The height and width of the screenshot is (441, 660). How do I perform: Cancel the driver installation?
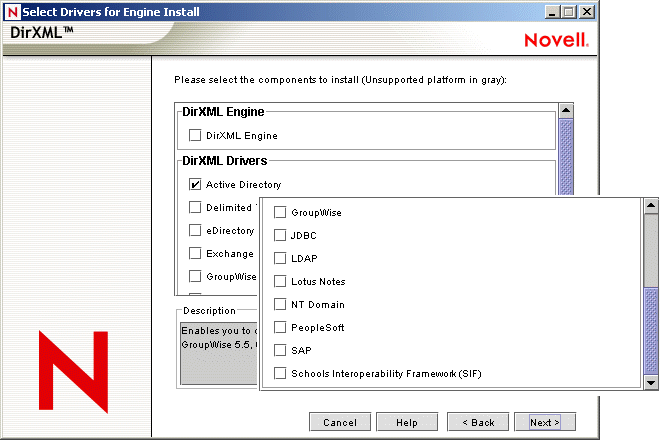(339, 422)
